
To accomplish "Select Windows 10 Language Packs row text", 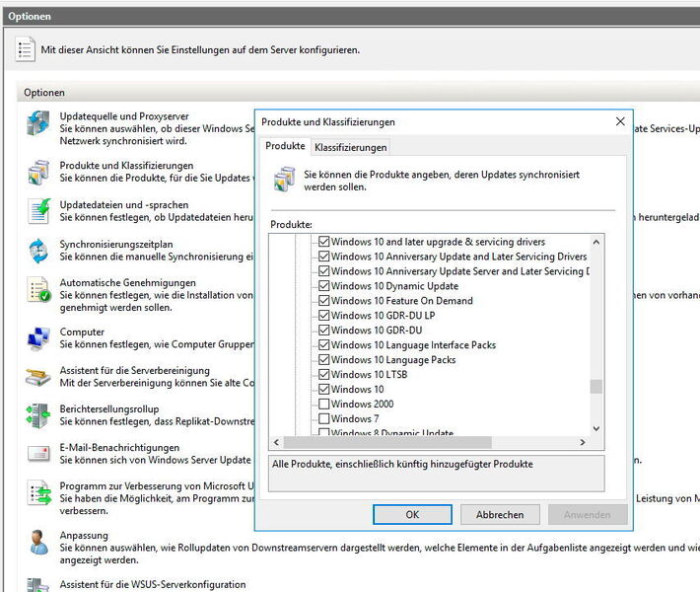I will (x=393, y=360).
